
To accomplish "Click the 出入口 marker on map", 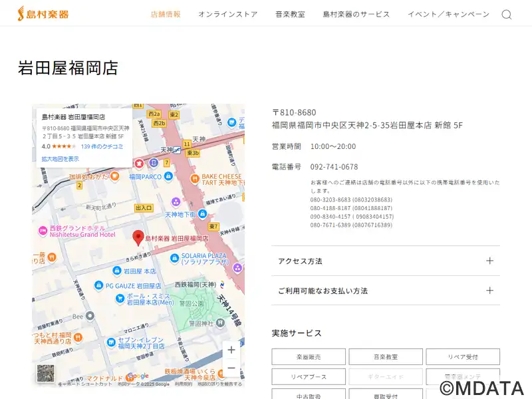I will (x=144, y=207).
